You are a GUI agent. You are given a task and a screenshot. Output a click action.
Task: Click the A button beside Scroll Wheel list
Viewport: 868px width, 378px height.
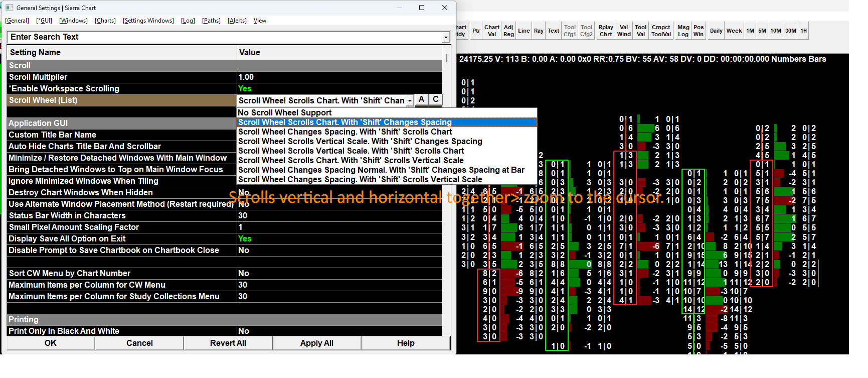[x=422, y=99]
